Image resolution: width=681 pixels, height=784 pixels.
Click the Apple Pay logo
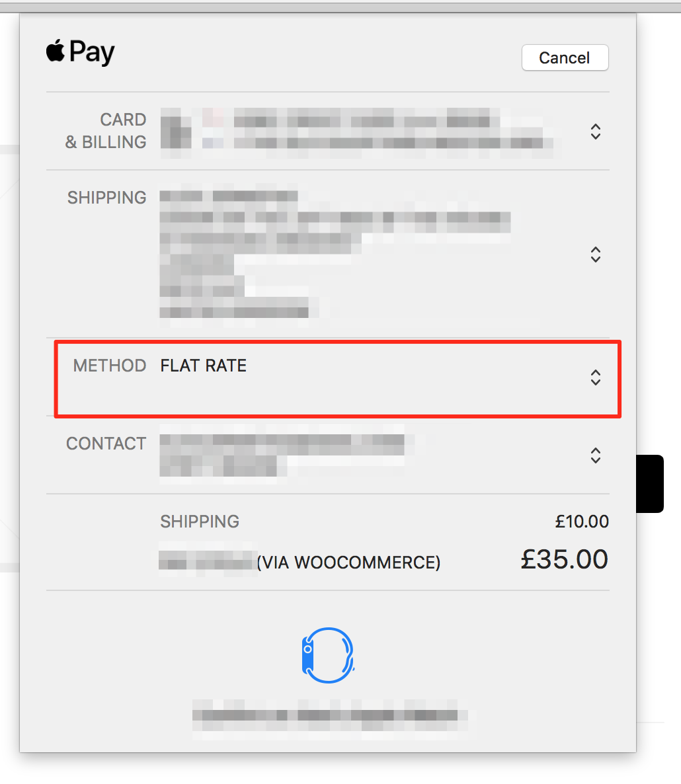[79, 52]
